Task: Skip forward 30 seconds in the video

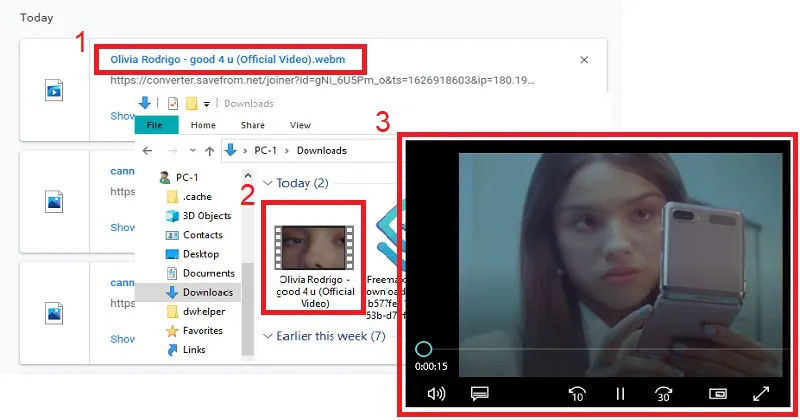Action: click(x=663, y=393)
